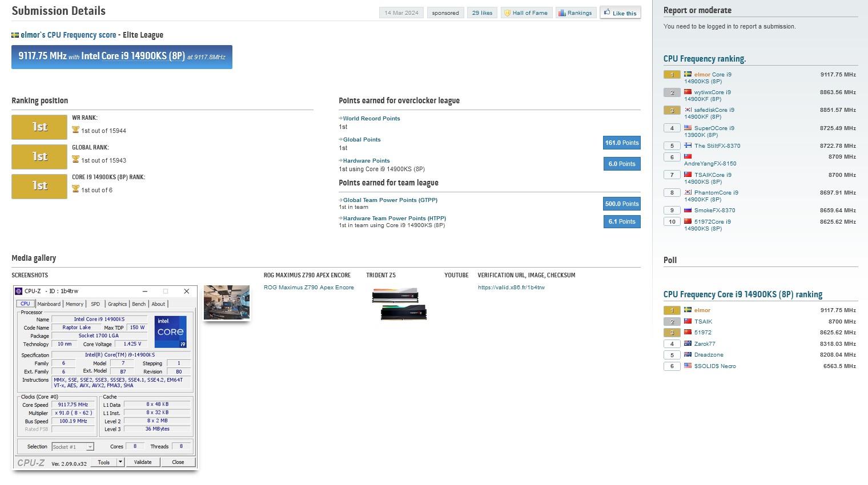Open the Hardware Points link
Viewport: 868px width, 485px height.
pos(367,161)
